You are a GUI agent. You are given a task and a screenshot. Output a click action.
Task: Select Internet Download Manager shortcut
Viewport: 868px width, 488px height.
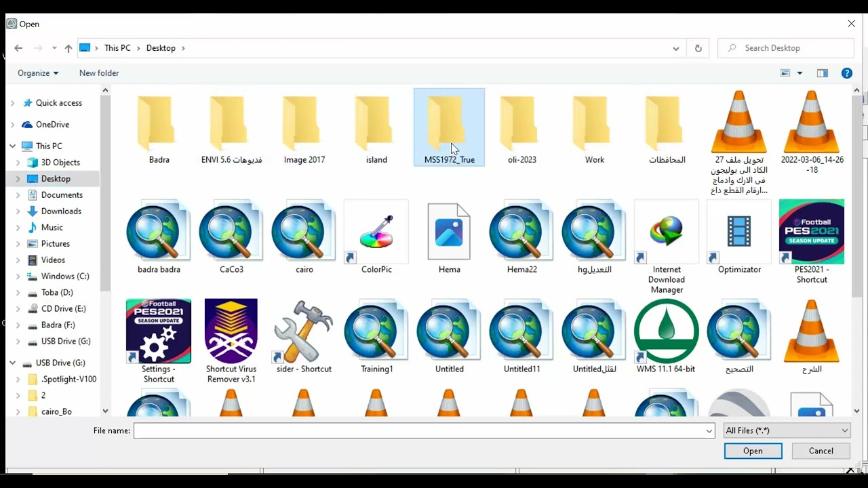point(667,247)
